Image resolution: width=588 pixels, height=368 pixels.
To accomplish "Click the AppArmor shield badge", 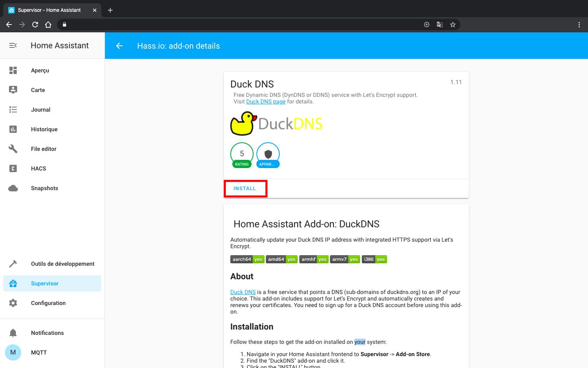I will click(x=268, y=155).
